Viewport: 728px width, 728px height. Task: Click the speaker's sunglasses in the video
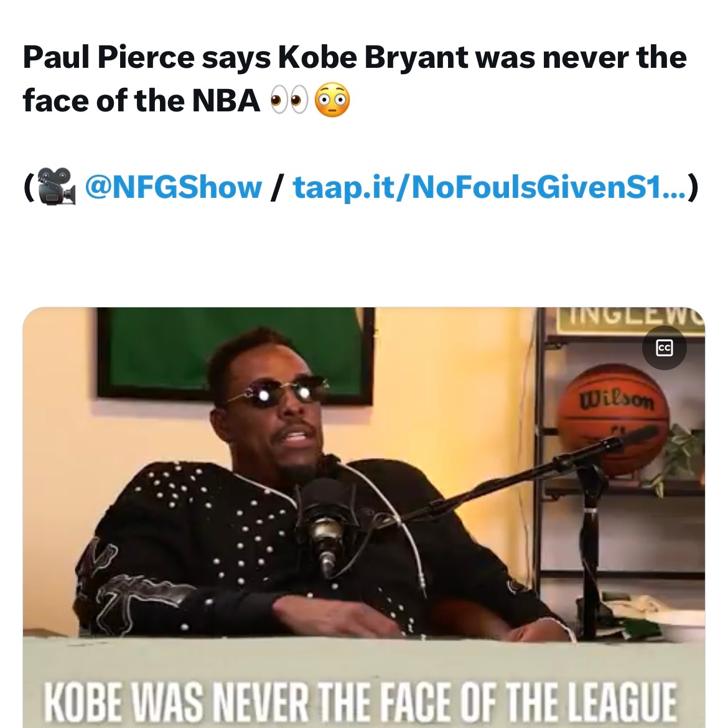277,394
